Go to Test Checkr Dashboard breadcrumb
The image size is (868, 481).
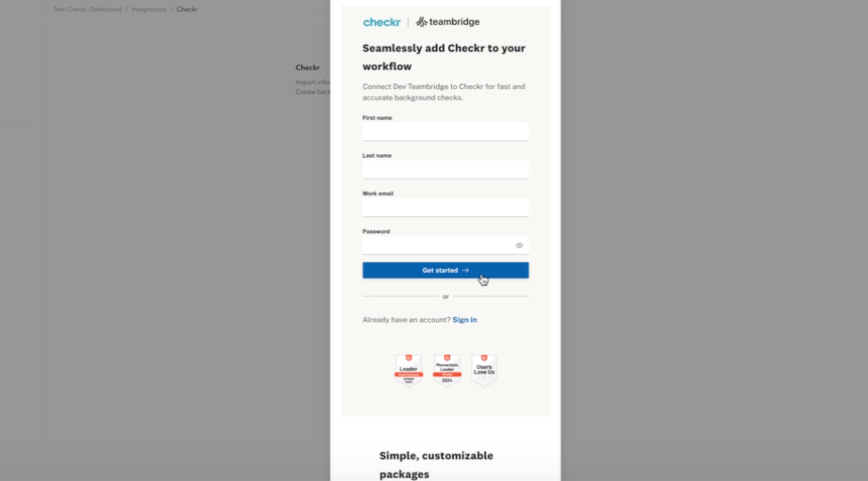(x=87, y=9)
